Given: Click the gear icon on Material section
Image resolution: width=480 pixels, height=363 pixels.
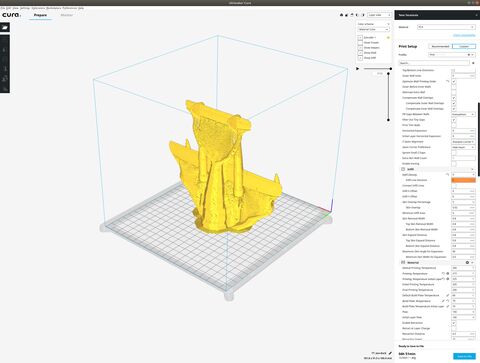Looking at the screenshot, I should coord(467,263).
